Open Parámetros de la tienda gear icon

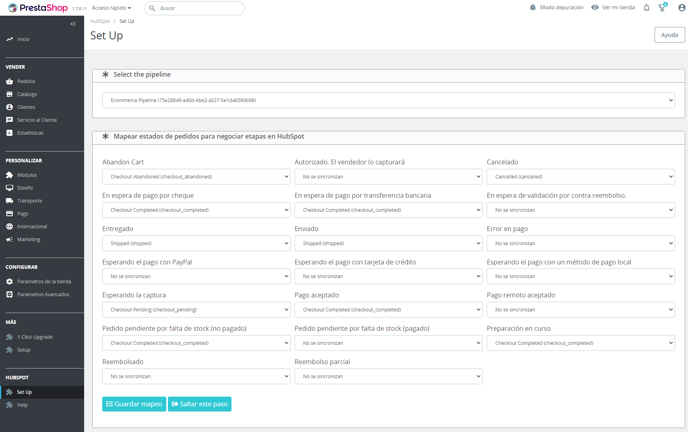(x=9, y=282)
